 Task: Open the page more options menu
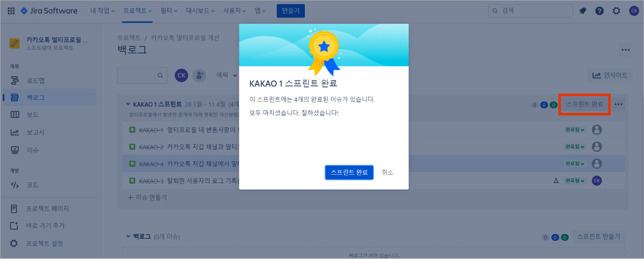point(625,50)
